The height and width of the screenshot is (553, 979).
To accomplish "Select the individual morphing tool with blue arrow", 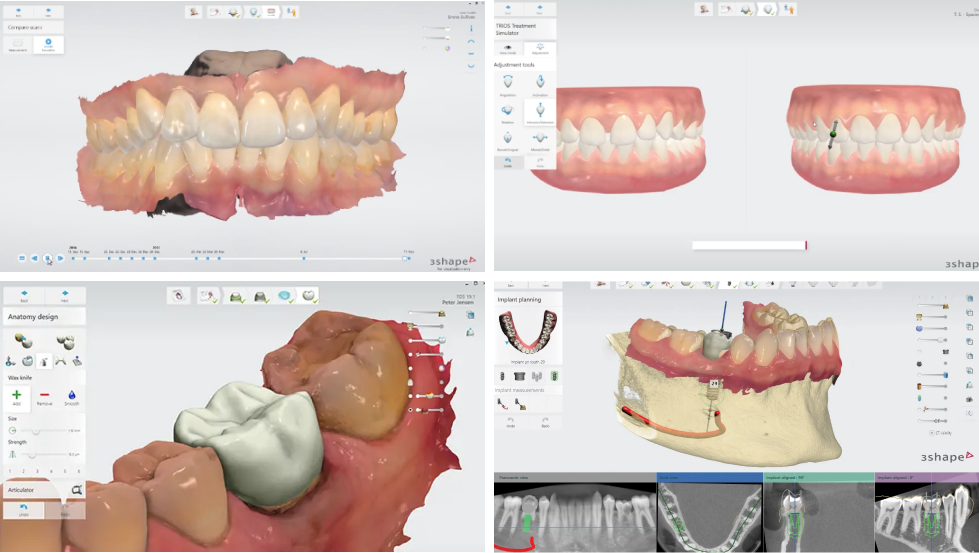I will 24,341.
